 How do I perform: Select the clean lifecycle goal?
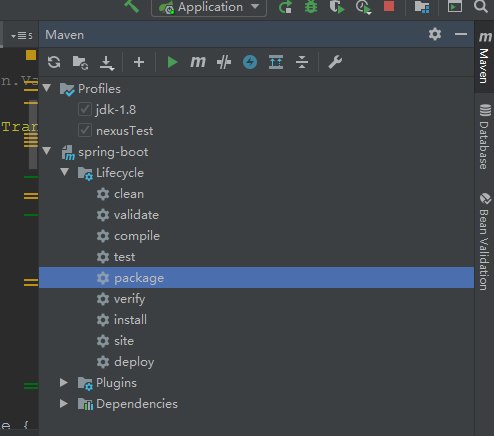256,194
